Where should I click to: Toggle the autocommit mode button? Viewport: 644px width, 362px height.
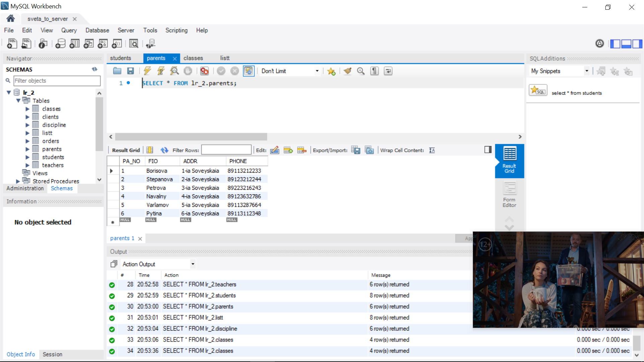pyautogui.click(x=249, y=71)
